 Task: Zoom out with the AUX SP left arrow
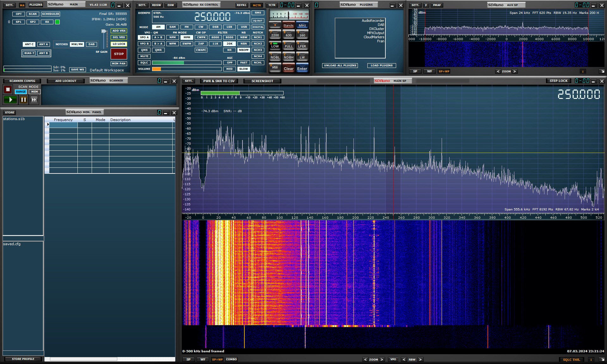pyautogui.click(x=498, y=71)
